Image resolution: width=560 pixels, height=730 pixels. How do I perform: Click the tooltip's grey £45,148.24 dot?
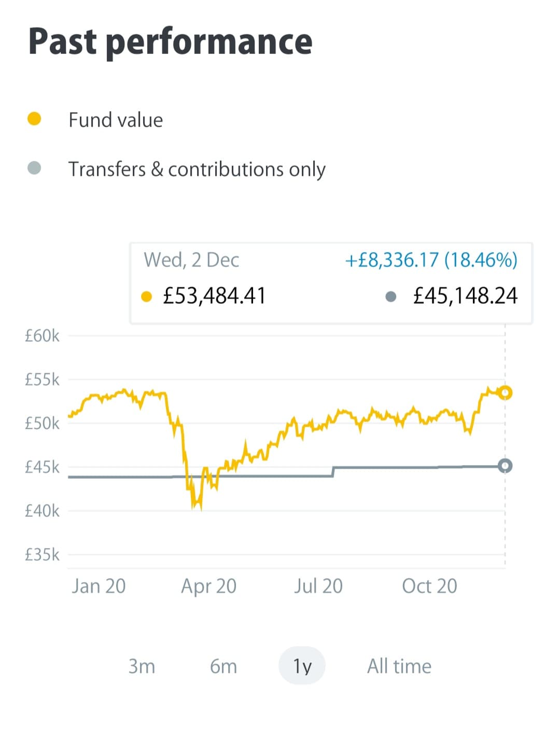[x=391, y=297]
